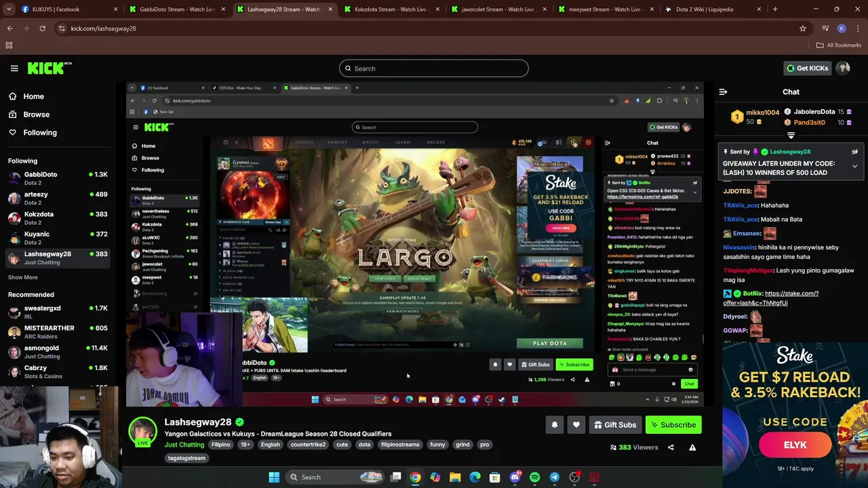Open the Chrome profile avatar K
Screen dimensions: 868x488
point(842,28)
